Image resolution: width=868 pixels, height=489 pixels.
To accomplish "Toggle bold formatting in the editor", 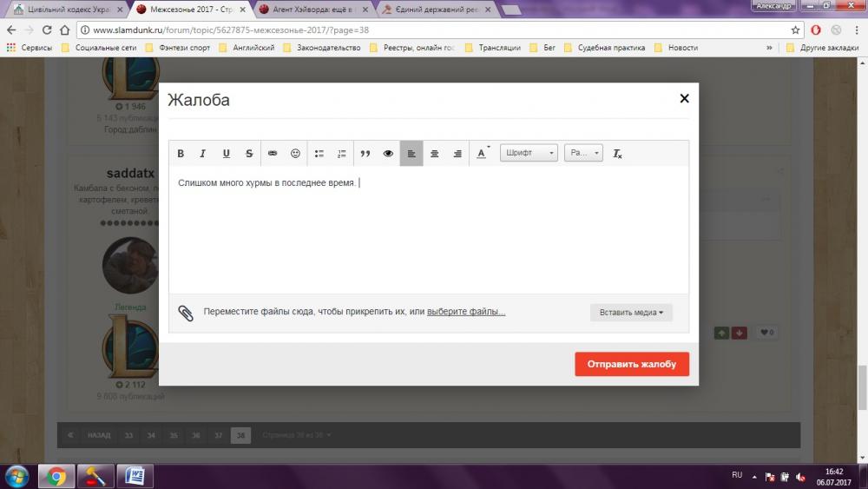I will coord(181,154).
